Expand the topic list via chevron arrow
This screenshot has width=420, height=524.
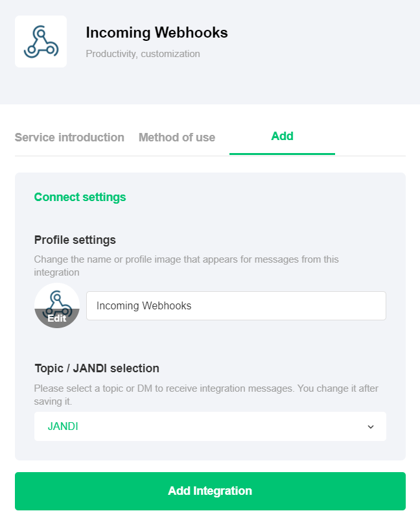pos(371,427)
